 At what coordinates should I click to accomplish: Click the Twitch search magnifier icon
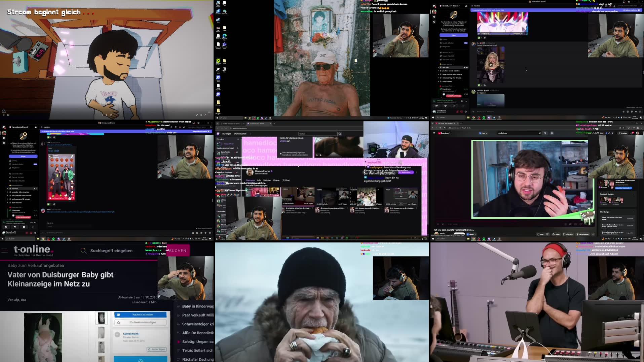[x=340, y=134]
